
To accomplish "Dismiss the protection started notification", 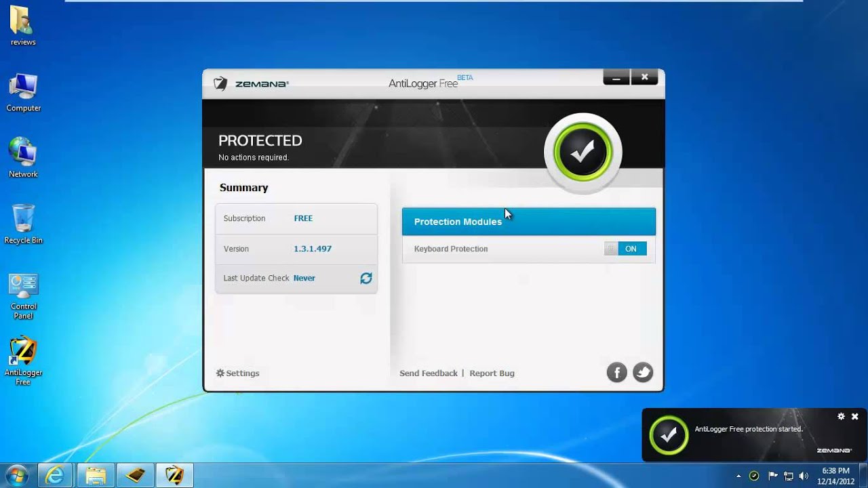I will (x=854, y=417).
